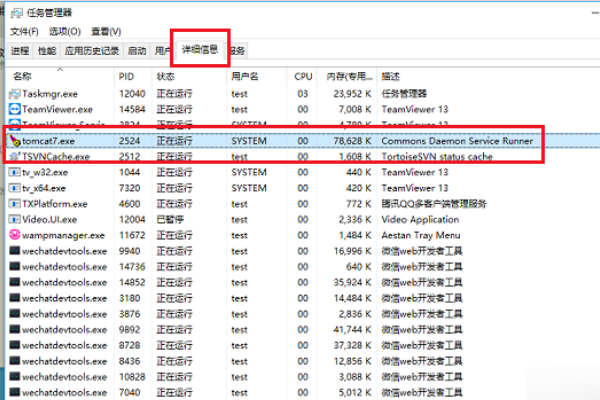
Task: Click icon of wechatdevtools.exe PID 8728
Action: (x=15, y=345)
